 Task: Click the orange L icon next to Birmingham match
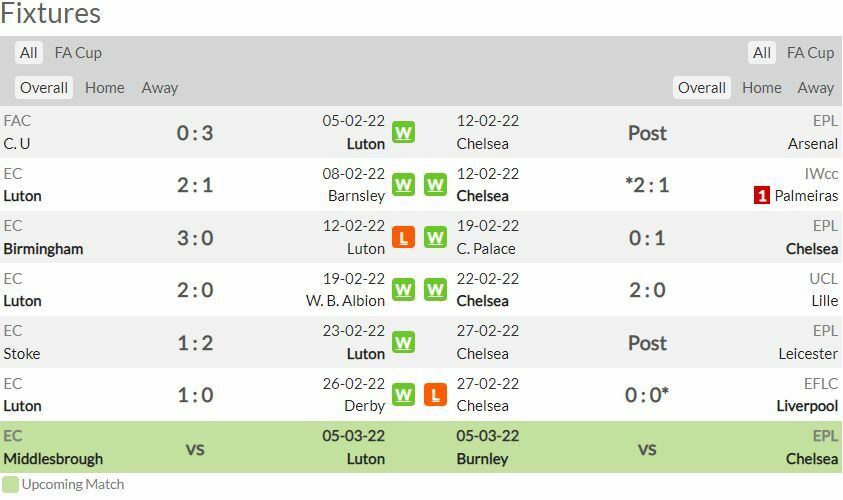pos(403,237)
